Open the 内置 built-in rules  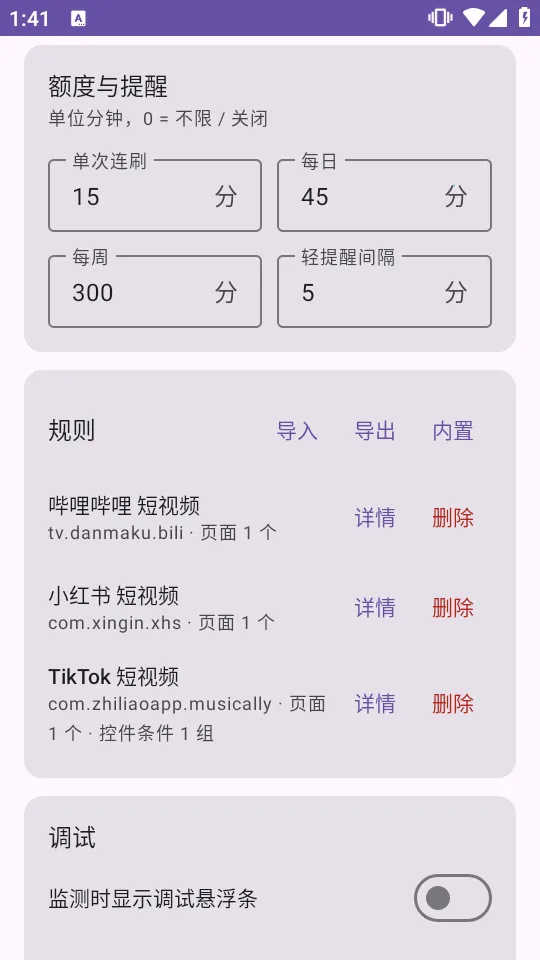point(453,431)
